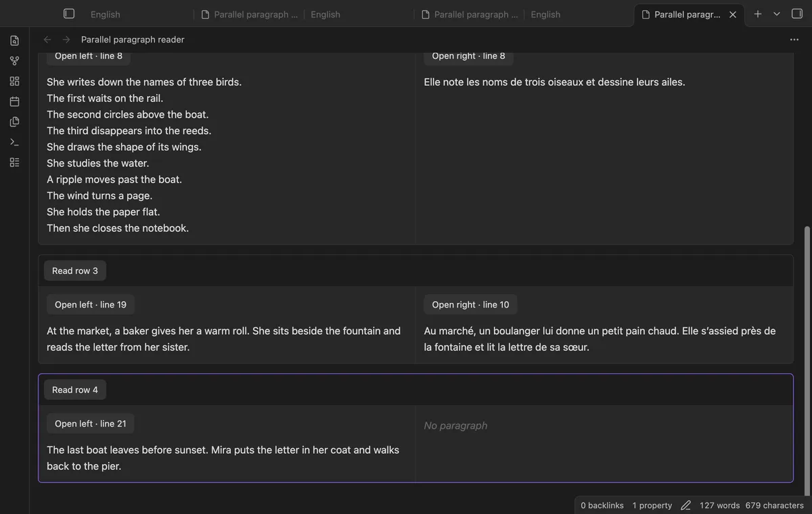Screen dimensions: 812x514
Task: Click the French paragraph starting 'Elle note les noms'
Action: pos(555,82)
